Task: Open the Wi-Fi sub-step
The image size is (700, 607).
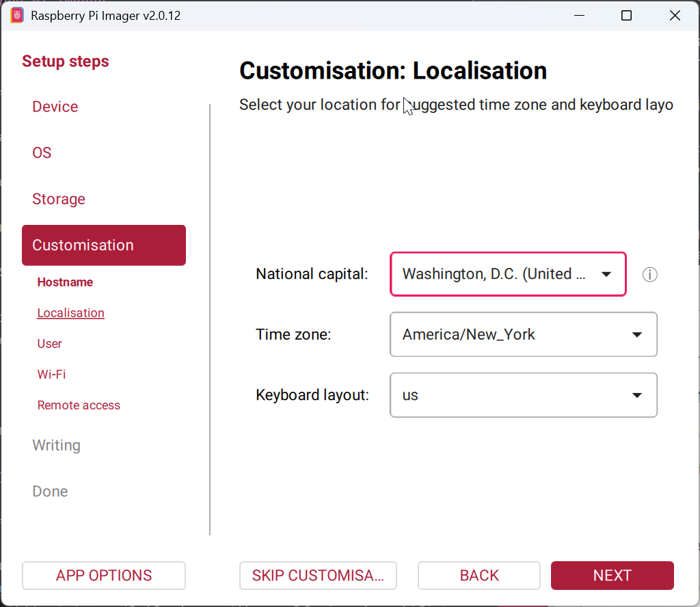Action: click(x=51, y=375)
